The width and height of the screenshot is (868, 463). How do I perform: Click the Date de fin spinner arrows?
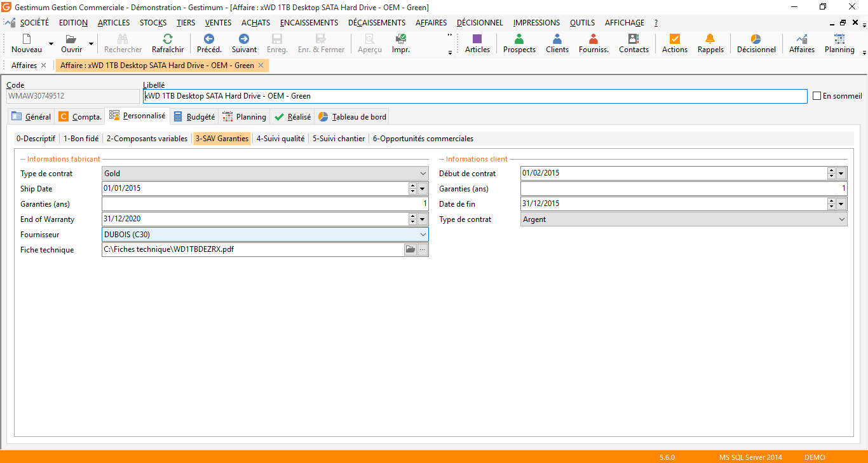[x=831, y=204]
